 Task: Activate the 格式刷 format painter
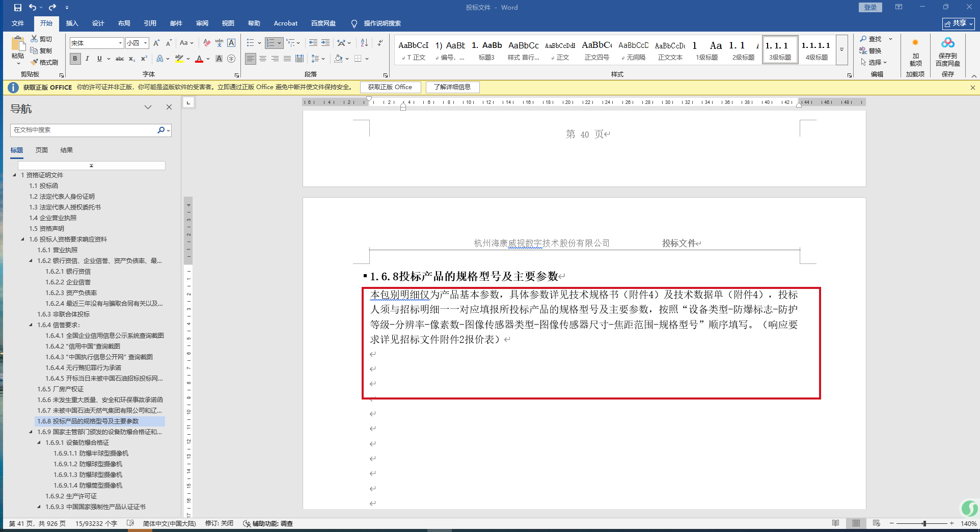[x=44, y=62]
